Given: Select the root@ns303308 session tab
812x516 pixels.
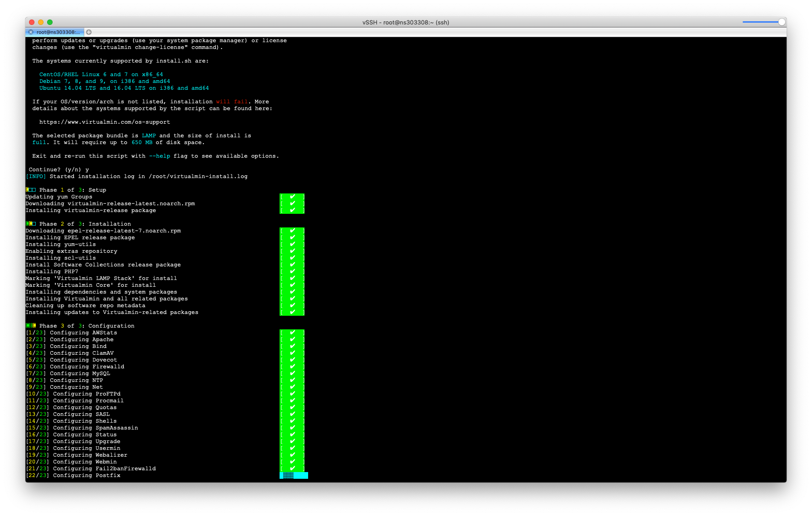Looking at the screenshot, I should click(55, 32).
